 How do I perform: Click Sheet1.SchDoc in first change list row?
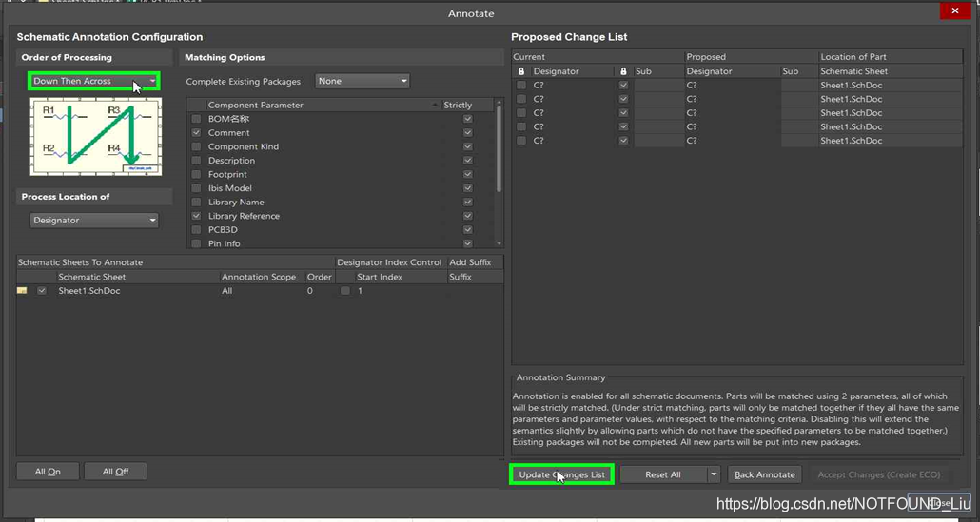[x=852, y=85]
